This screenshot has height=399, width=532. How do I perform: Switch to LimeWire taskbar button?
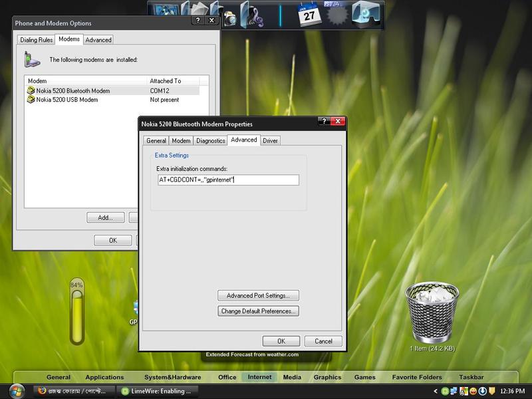157,391
